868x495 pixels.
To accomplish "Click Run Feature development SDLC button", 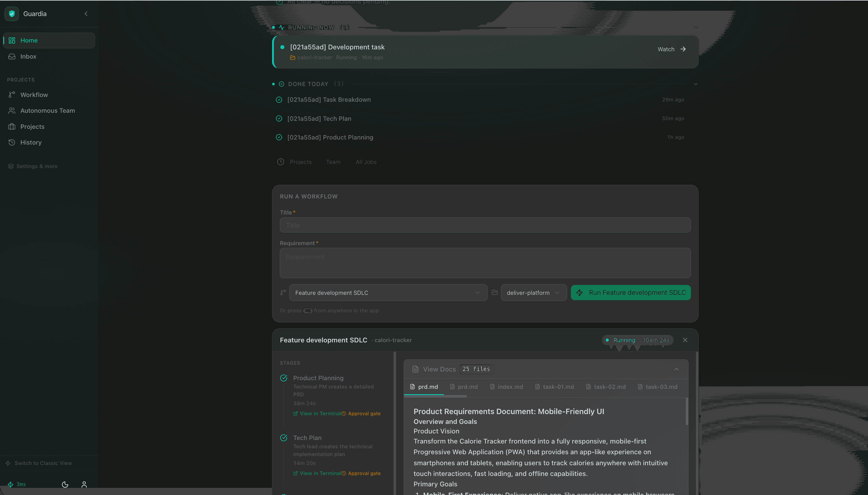I will [630, 293].
